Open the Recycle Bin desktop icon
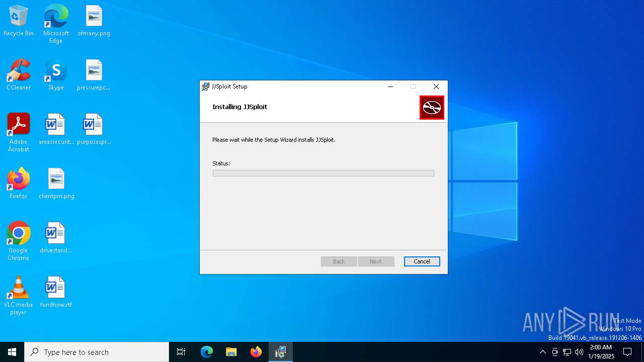This screenshot has height=362, width=644. [19, 21]
